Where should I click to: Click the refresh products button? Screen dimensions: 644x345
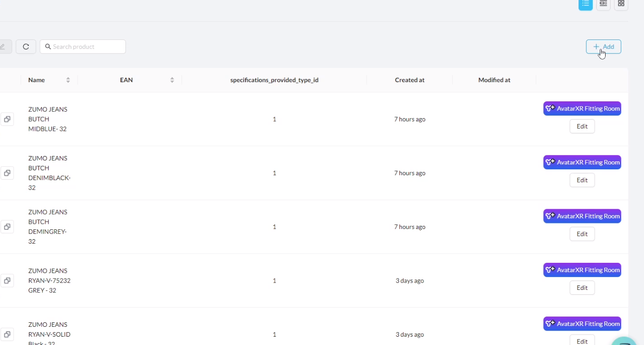point(26,47)
